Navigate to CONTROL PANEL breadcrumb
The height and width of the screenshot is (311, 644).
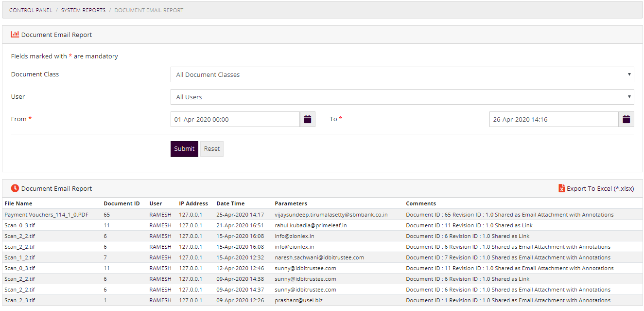tap(31, 10)
